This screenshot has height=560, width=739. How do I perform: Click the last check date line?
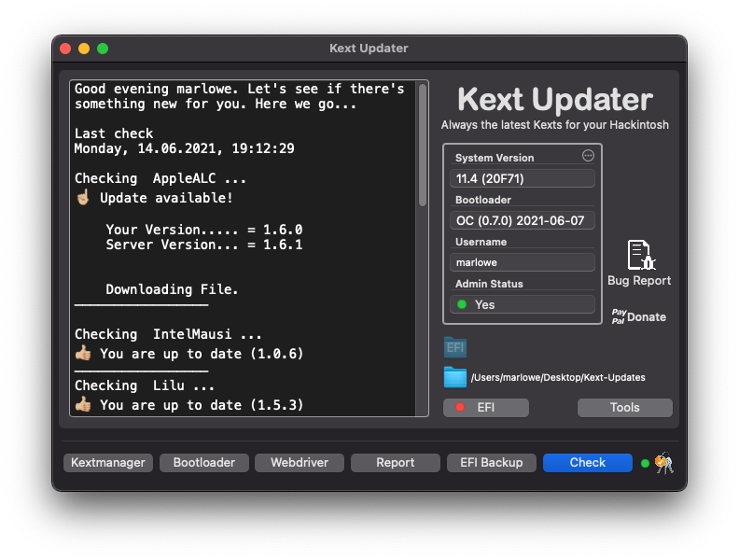point(184,149)
